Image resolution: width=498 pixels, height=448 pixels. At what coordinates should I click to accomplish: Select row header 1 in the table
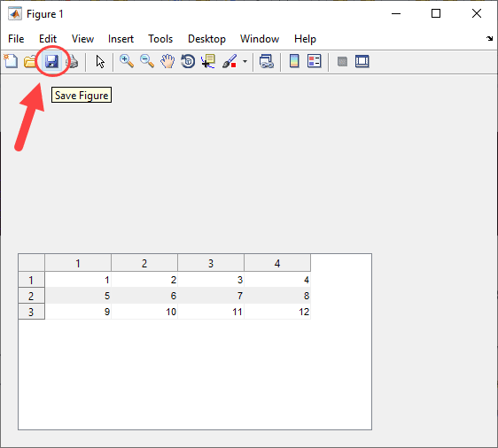(x=31, y=280)
